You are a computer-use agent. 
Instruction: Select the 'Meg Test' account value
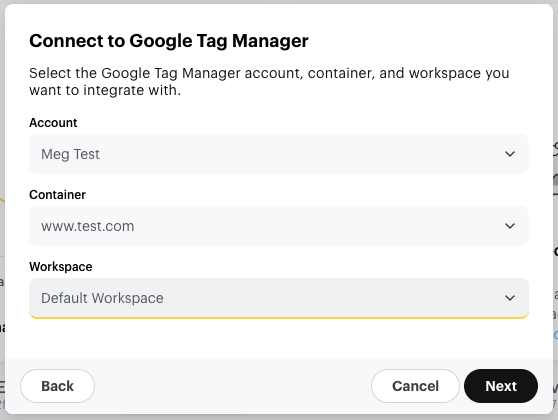(70, 154)
